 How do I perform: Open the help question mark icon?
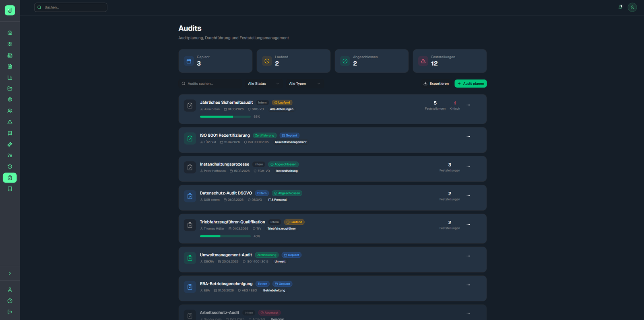[x=10, y=301]
